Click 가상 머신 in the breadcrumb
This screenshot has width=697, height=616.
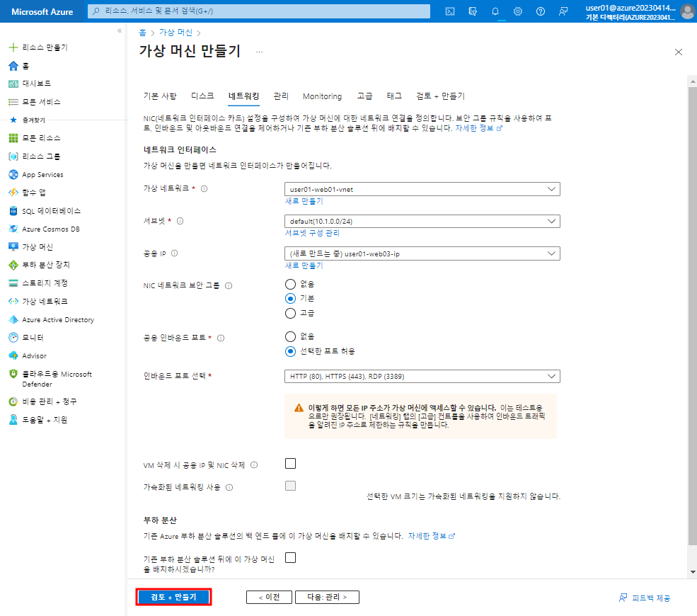[175, 33]
